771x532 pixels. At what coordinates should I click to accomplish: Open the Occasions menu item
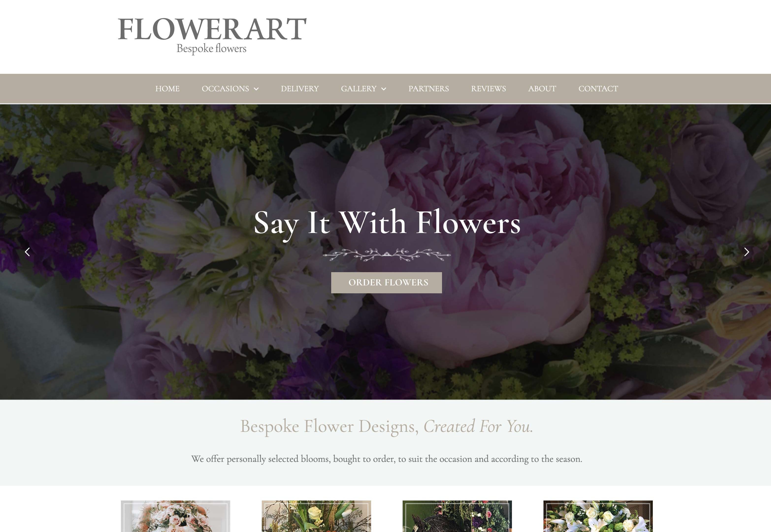point(225,89)
